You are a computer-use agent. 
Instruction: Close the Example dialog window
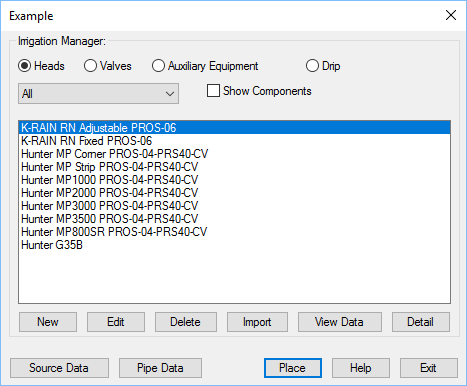[x=451, y=15]
